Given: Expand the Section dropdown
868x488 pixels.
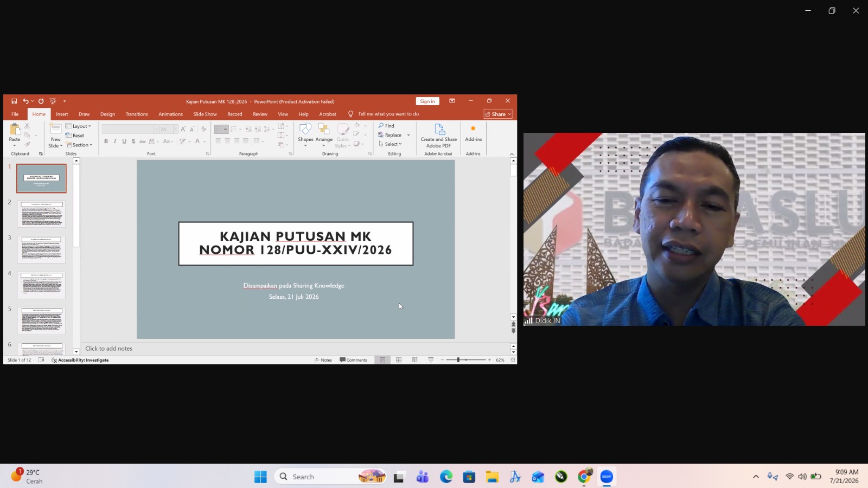Looking at the screenshot, I should (x=79, y=145).
